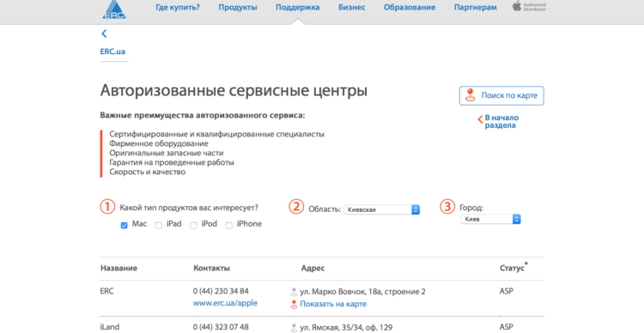Screen dimensions: 644x333
Task: Click Показать на карте for ERC
Action: 333,305
